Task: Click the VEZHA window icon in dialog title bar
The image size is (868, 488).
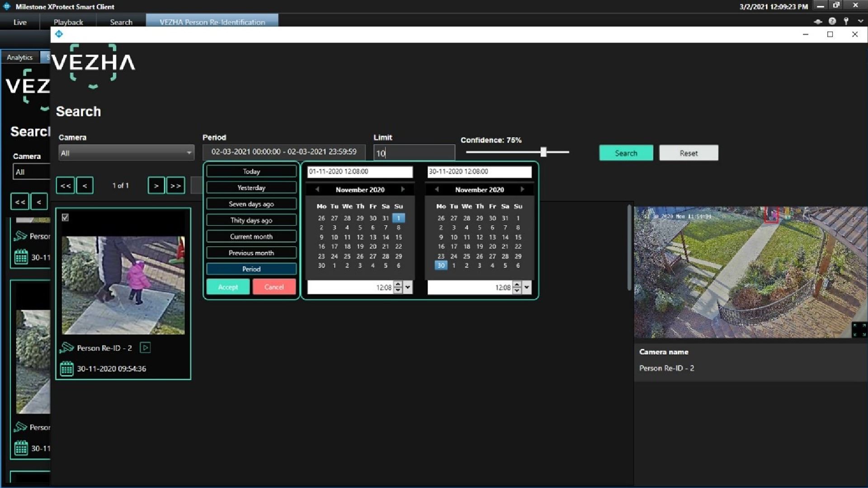Action: pos(59,34)
